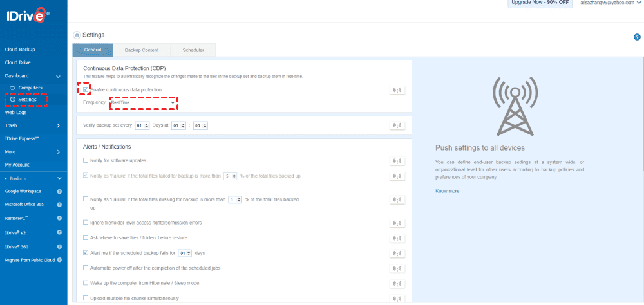Push the ask where to save setting
The height and width of the screenshot is (305, 644).
pos(397,239)
